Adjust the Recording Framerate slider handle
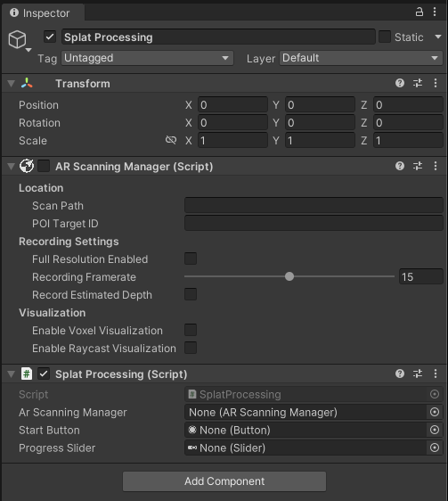Screen dimensions: 448x501 click(289, 276)
